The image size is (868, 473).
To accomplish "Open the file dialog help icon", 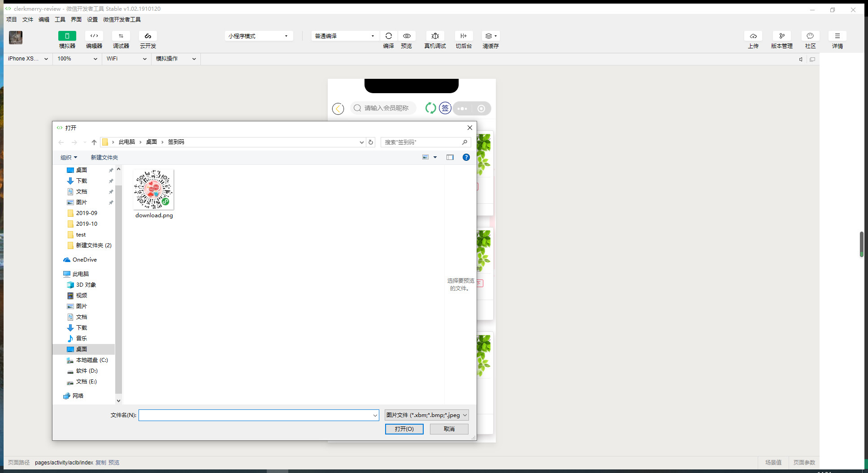I will pyautogui.click(x=466, y=157).
